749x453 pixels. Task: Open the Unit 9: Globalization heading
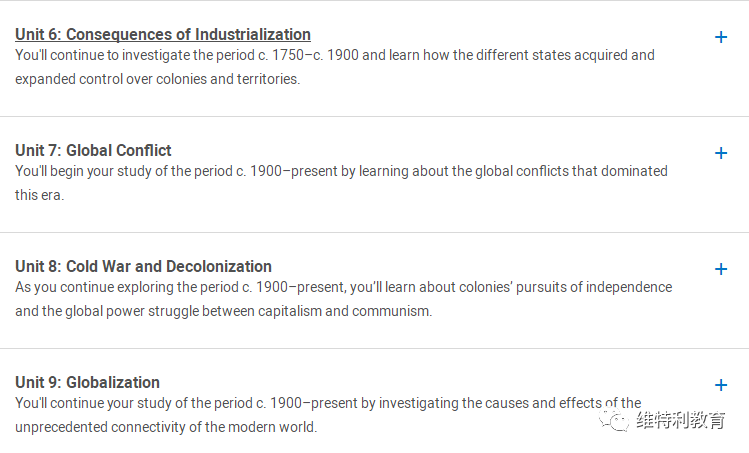[x=87, y=383]
